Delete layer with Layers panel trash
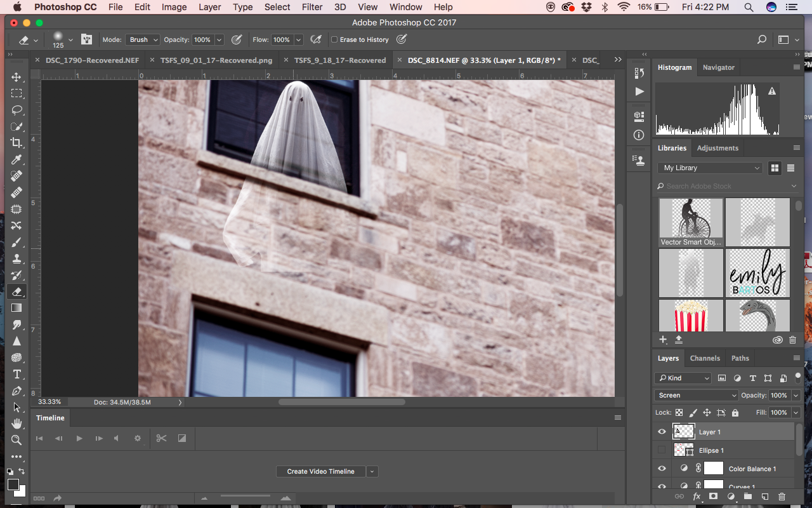 pos(782,497)
